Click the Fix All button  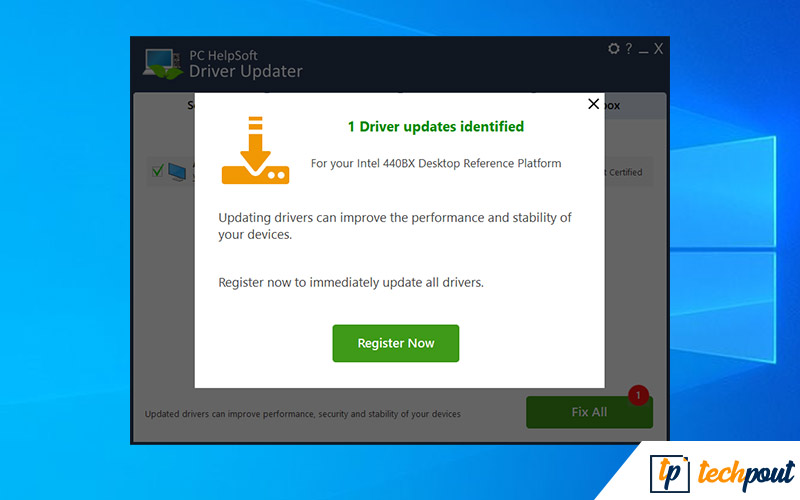click(589, 412)
